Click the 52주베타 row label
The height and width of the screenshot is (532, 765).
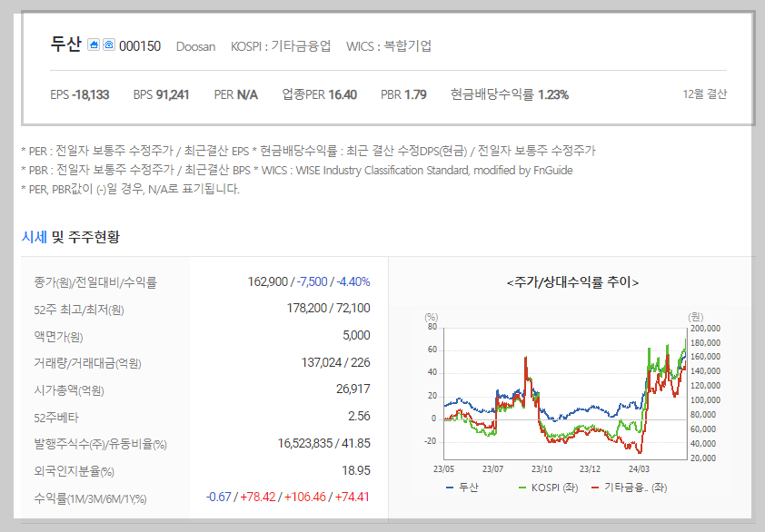point(56,418)
